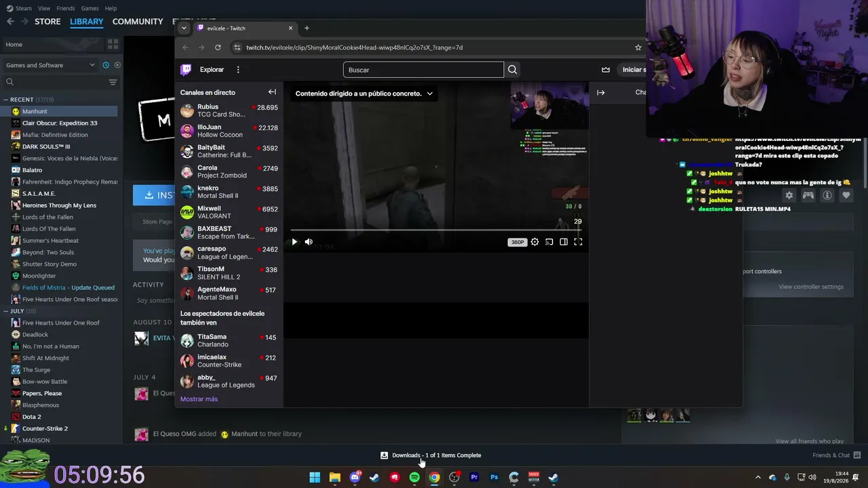
Task: Open Steam library collections grid view
Action: click(x=113, y=44)
